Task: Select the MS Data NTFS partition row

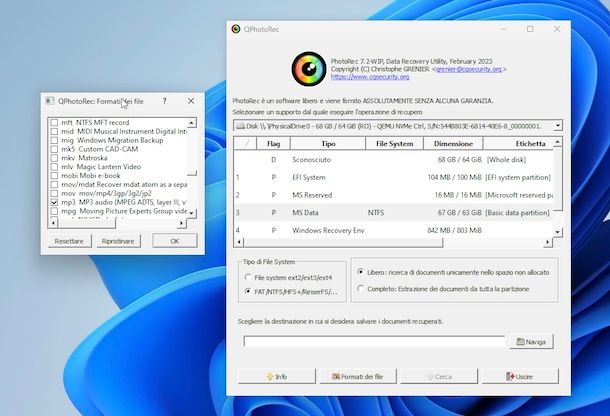Action: pos(400,212)
